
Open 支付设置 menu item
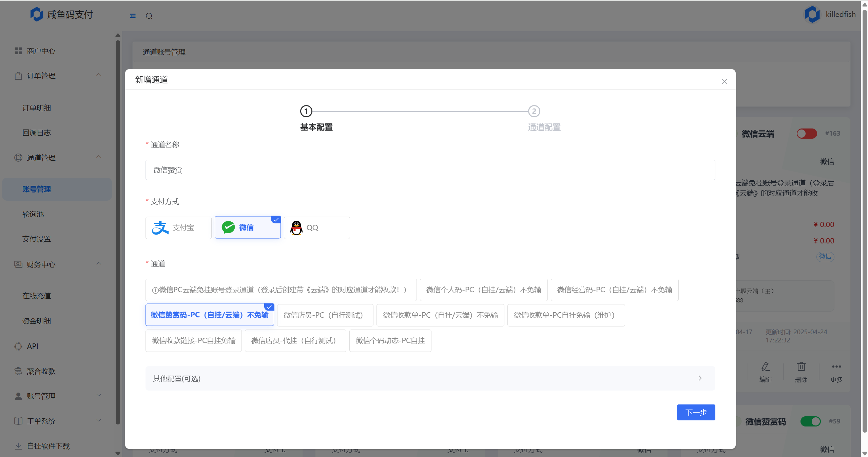click(x=37, y=239)
